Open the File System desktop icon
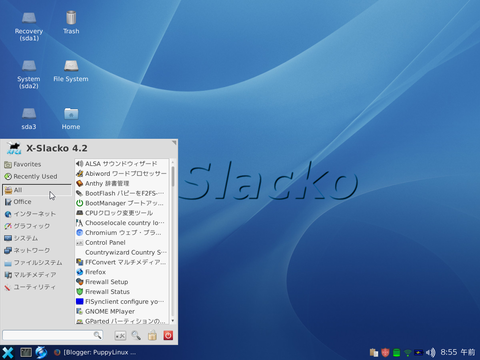This screenshot has height=360, width=480. [71, 71]
